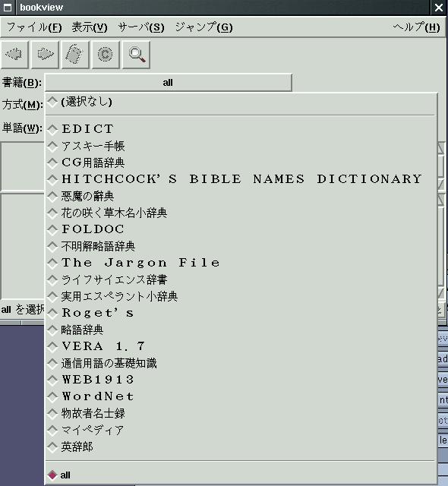Choose Roget's thesaurus entry
The width and height of the screenshot is (448, 486).
(240, 313)
